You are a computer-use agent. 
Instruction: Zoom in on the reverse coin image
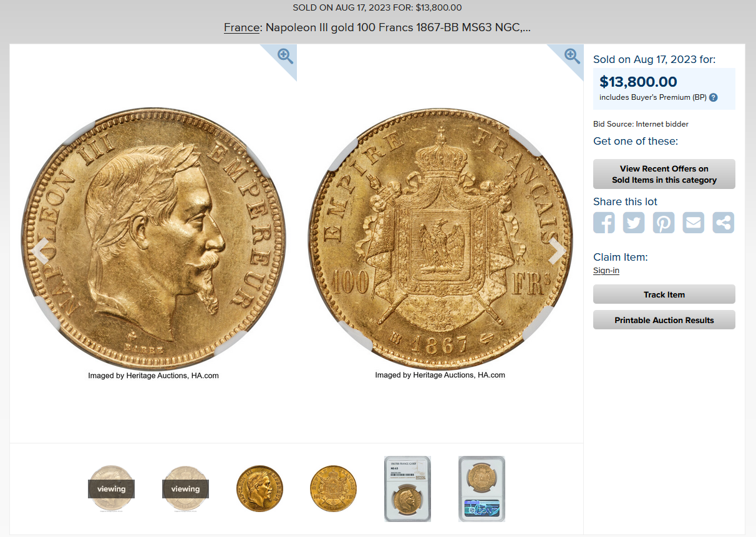click(572, 56)
